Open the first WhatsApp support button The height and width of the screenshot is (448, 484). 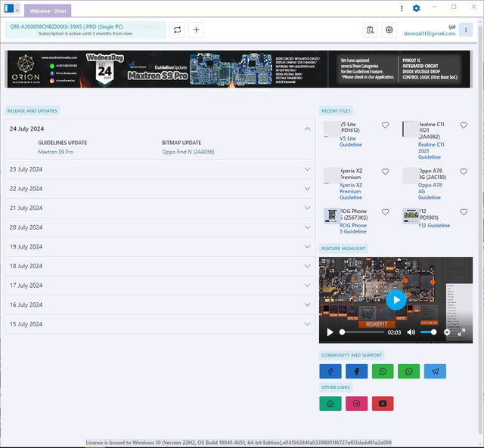click(383, 371)
